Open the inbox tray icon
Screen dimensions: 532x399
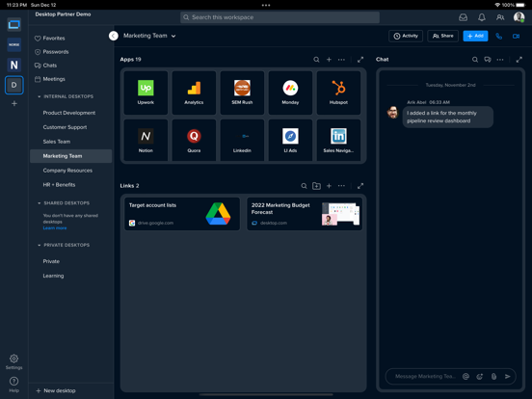pyautogui.click(x=464, y=17)
